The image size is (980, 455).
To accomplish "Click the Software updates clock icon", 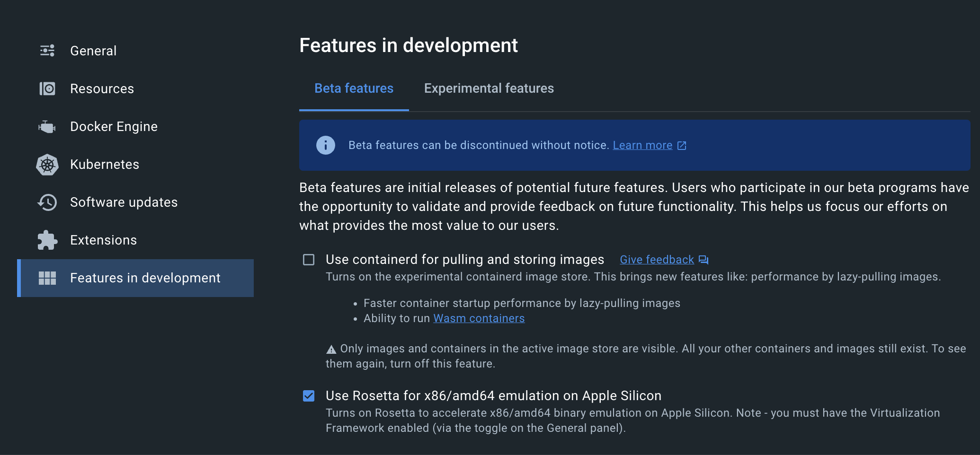I will click(47, 202).
